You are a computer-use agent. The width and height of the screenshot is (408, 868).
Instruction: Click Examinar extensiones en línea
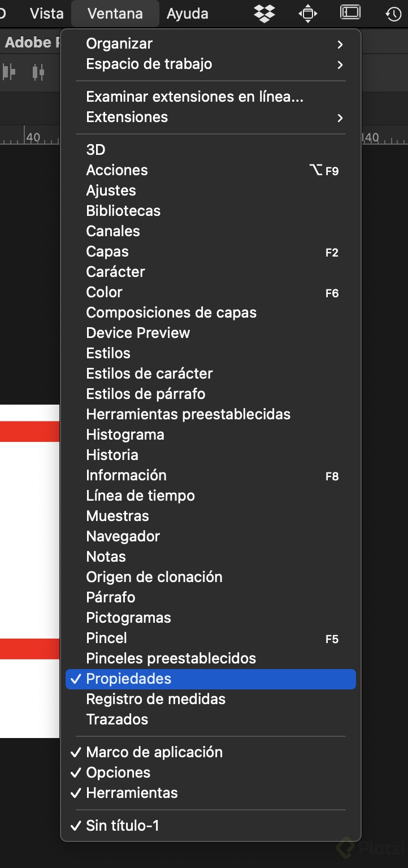pyautogui.click(x=194, y=97)
